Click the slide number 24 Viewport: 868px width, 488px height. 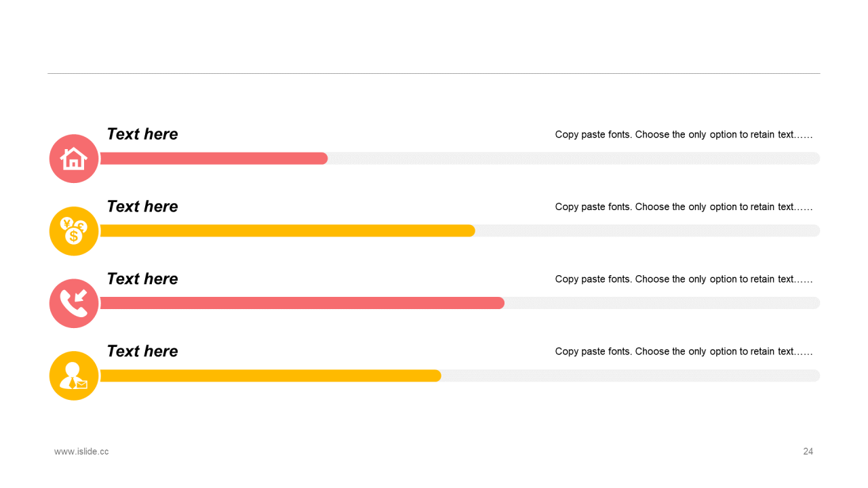coord(808,451)
